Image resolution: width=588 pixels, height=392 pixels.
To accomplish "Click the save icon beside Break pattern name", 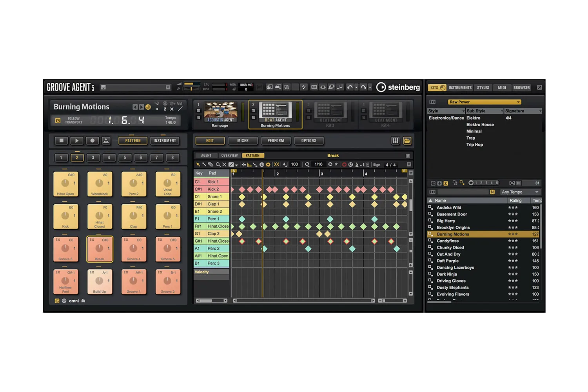I will click(408, 156).
